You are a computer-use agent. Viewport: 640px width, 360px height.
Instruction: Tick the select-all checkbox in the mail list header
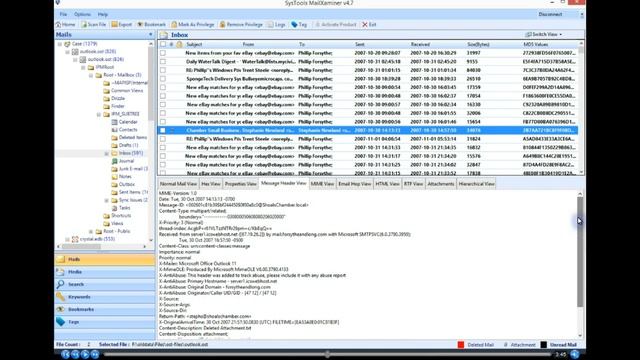pyautogui.click(x=163, y=44)
